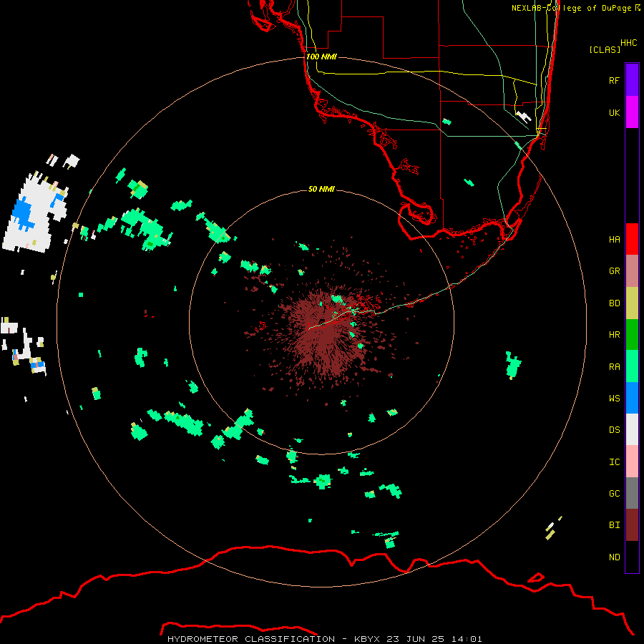This screenshot has height=644, width=644.
Task: Click the HR legend label
Action: click(614, 335)
